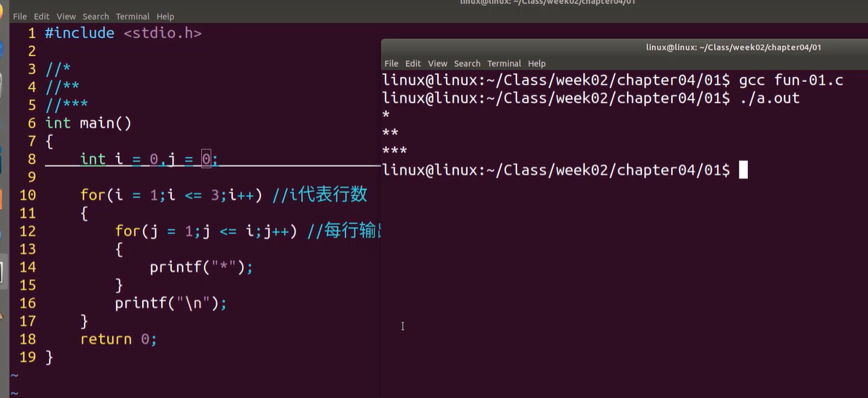
Task: Open Edit menu in the gcc output terminal
Action: (x=414, y=64)
